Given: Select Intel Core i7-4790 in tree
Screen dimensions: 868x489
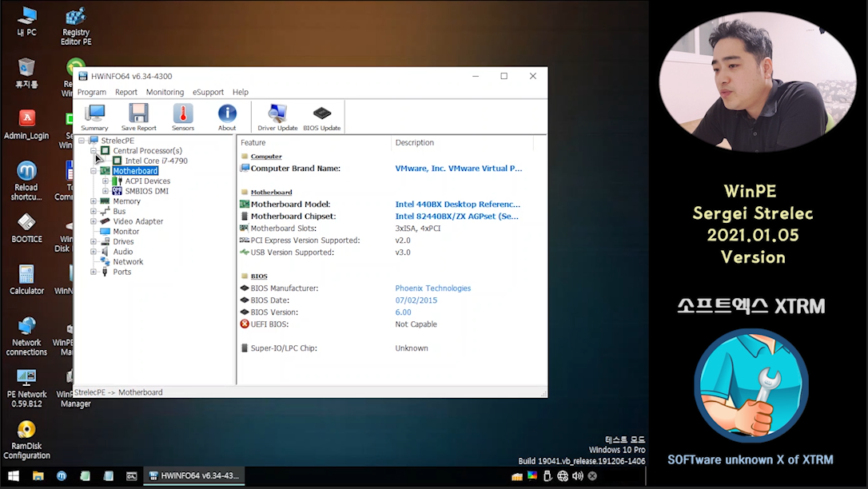Looking at the screenshot, I should (156, 161).
